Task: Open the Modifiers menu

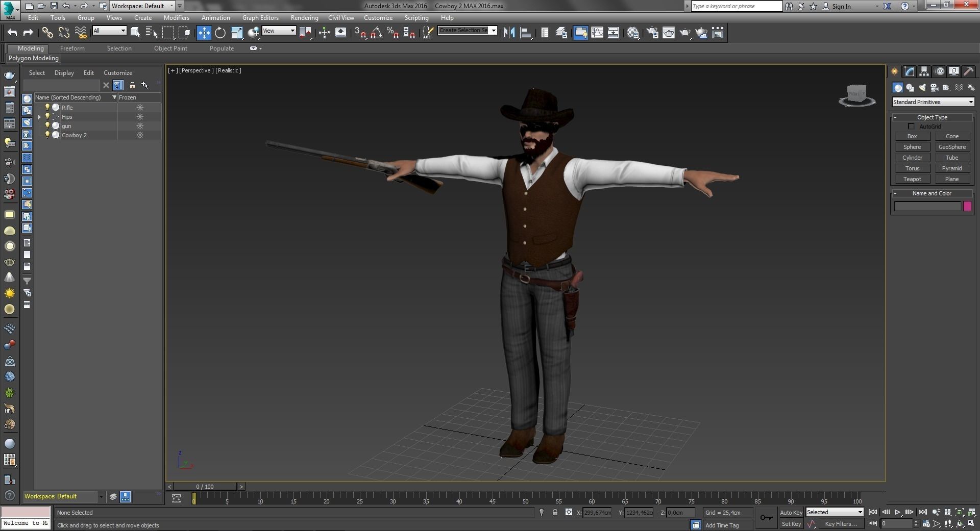Action: coord(177,18)
